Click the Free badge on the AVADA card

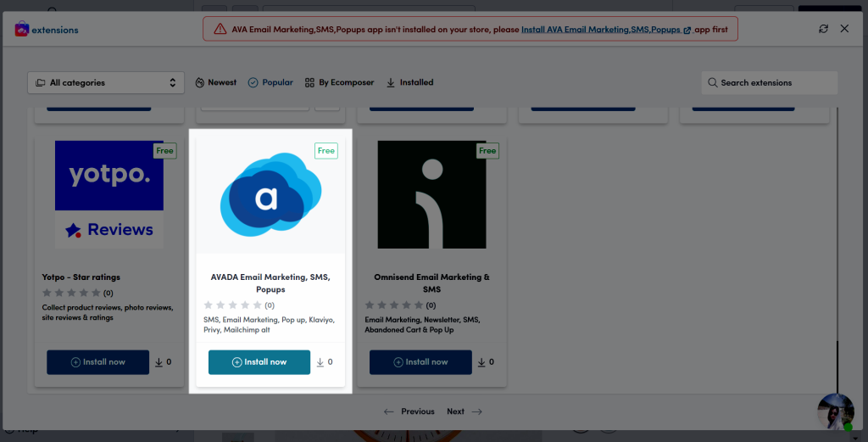pos(326,151)
